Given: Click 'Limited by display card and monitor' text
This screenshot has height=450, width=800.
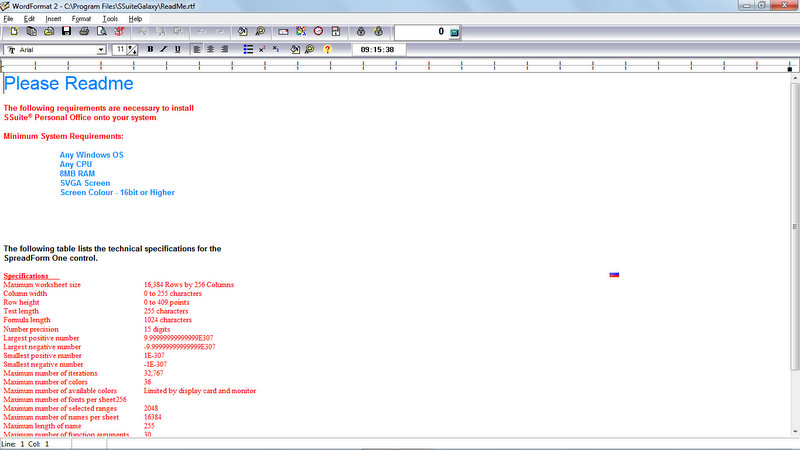Looking at the screenshot, I should tap(199, 391).
